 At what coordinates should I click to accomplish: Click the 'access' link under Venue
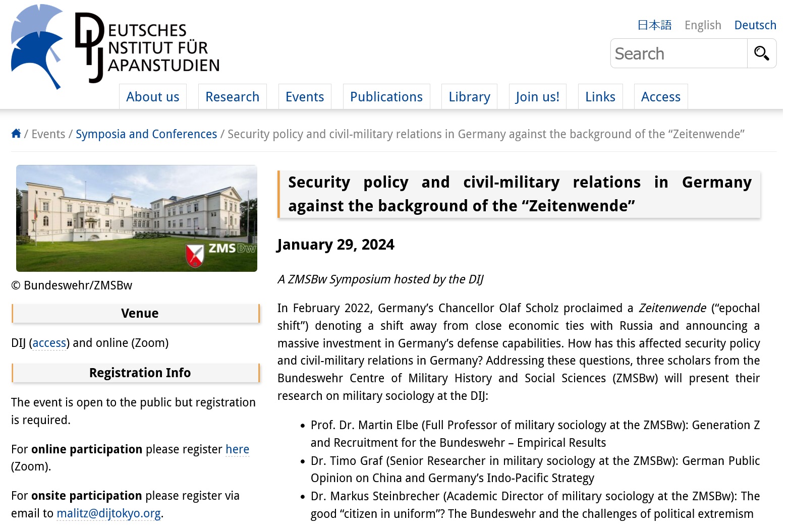click(49, 343)
